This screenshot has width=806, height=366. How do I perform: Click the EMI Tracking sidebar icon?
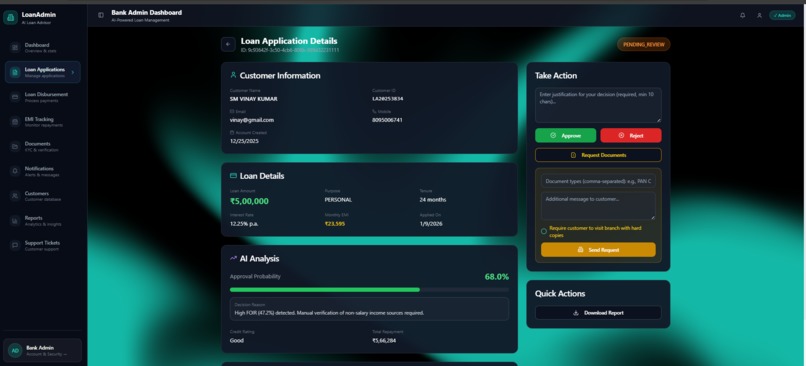[x=15, y=122]
